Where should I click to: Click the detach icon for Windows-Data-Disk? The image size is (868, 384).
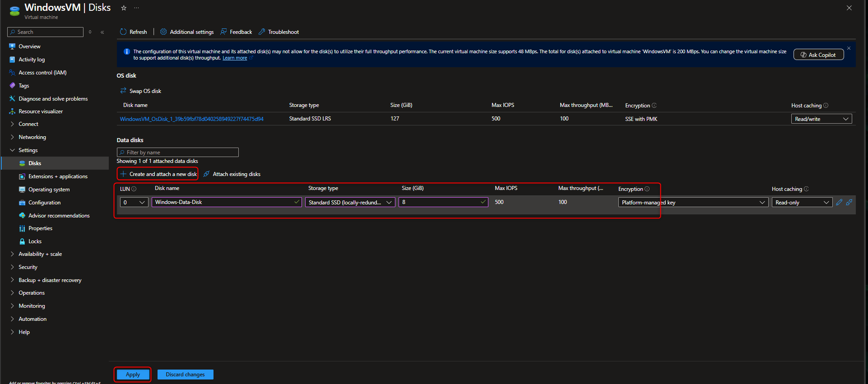[x=849, y=202]
